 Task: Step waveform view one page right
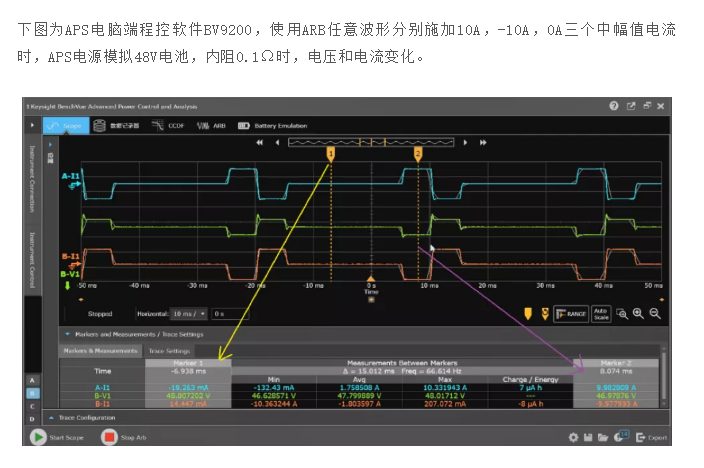click(x=465, y=142)
